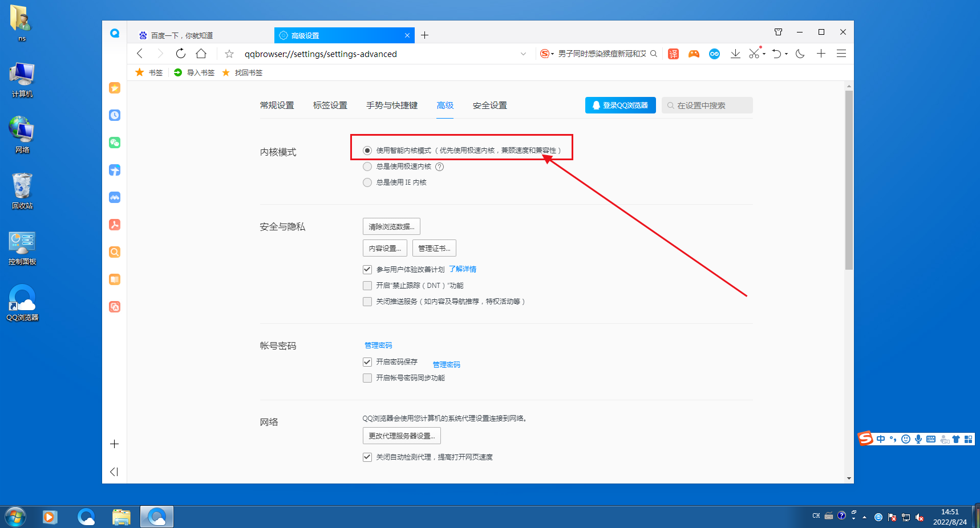980x528 pixels.
Task: Toggle the 关闭推送服务 checkbox
Action: pos(367,301)
